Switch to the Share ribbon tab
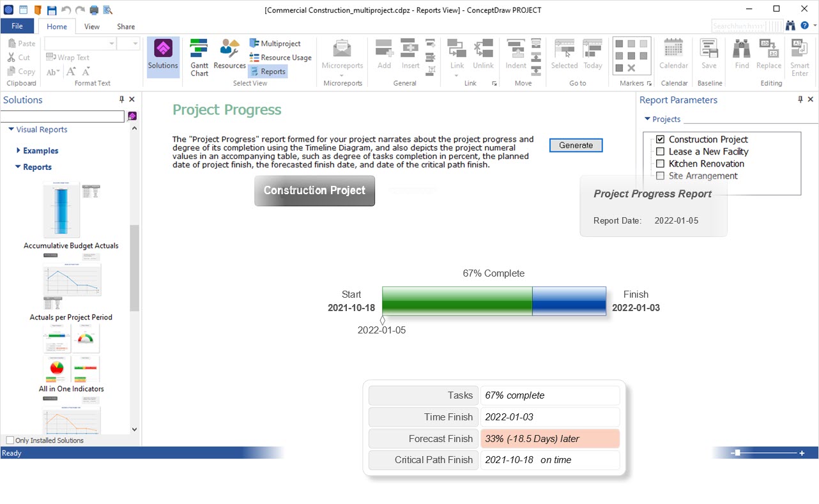819x504 pixels. coord(126,26)
